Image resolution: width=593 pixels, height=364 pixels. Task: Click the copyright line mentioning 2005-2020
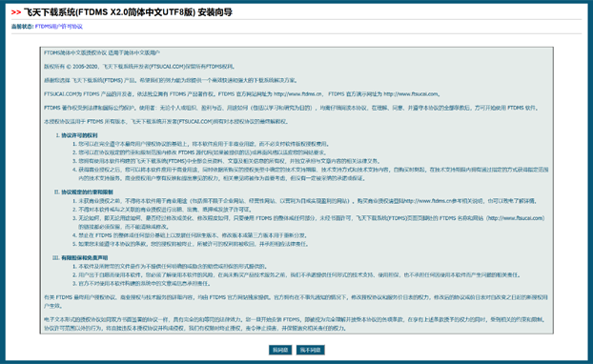(139, 67)
